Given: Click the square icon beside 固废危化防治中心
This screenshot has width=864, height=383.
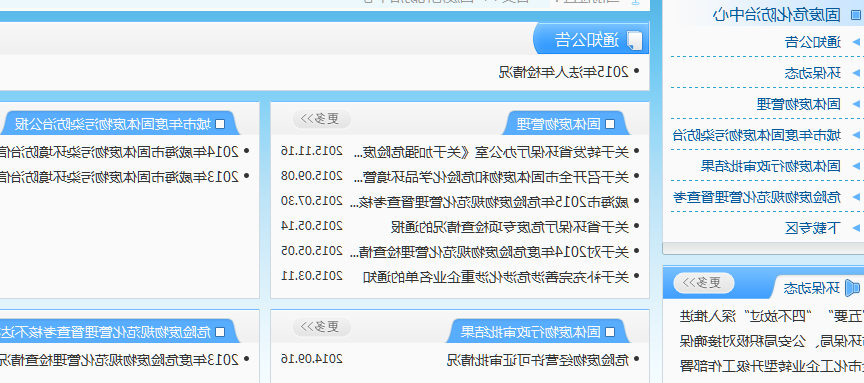Looking at the screenshot, I should (855, 15).
